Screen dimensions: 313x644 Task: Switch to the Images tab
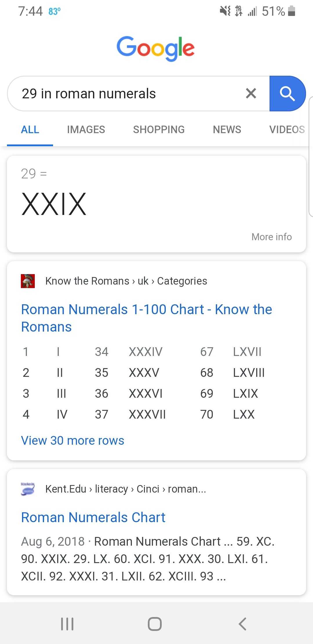[86, 129]
